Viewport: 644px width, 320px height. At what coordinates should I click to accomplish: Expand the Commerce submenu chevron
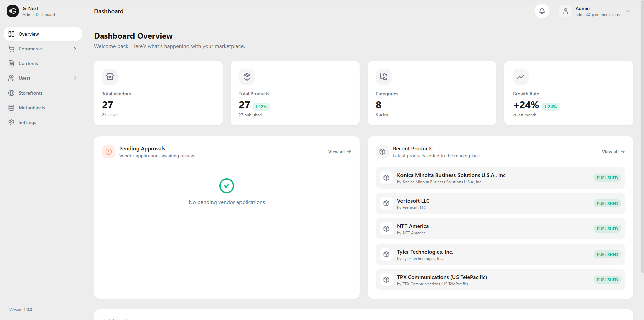coord(75,49)
